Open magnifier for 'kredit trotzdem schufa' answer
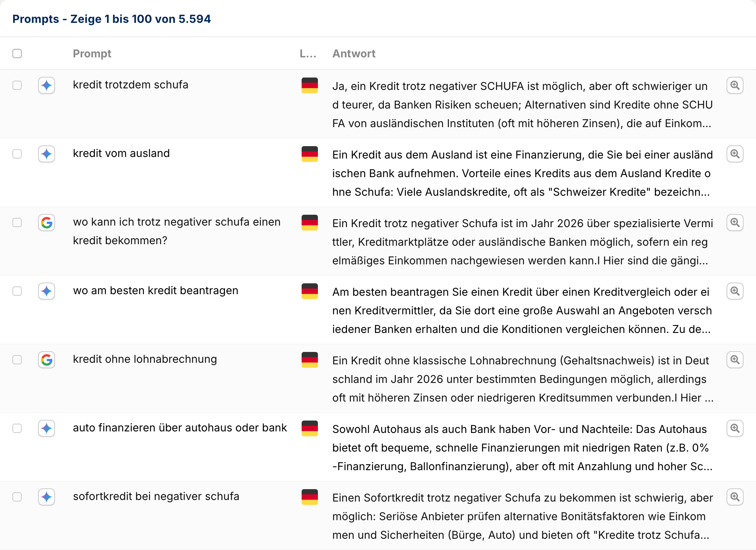The width and height of the screenshot is (756, 550). tap(735, 85)
